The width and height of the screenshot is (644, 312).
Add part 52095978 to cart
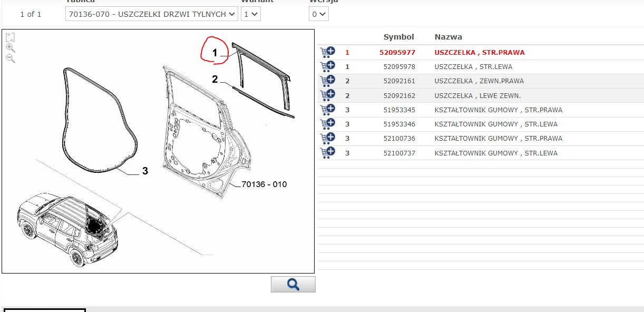[327, 66]
